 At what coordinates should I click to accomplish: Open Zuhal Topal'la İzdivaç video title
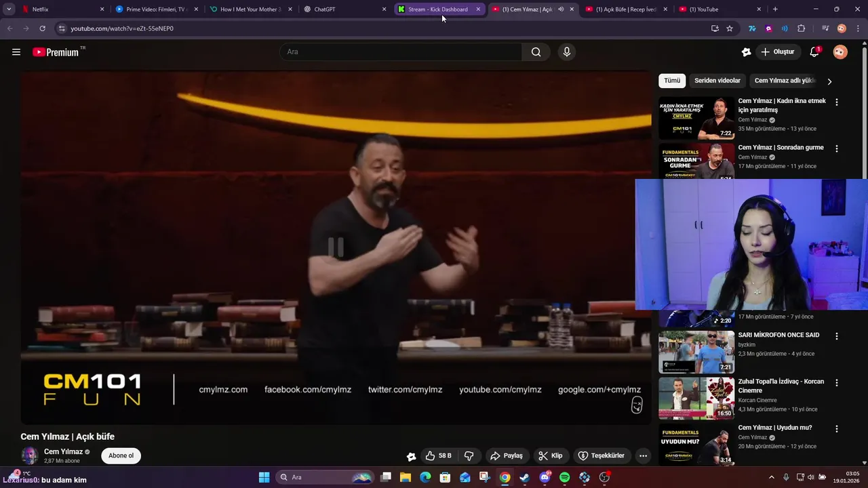click(x=781, y=386)
